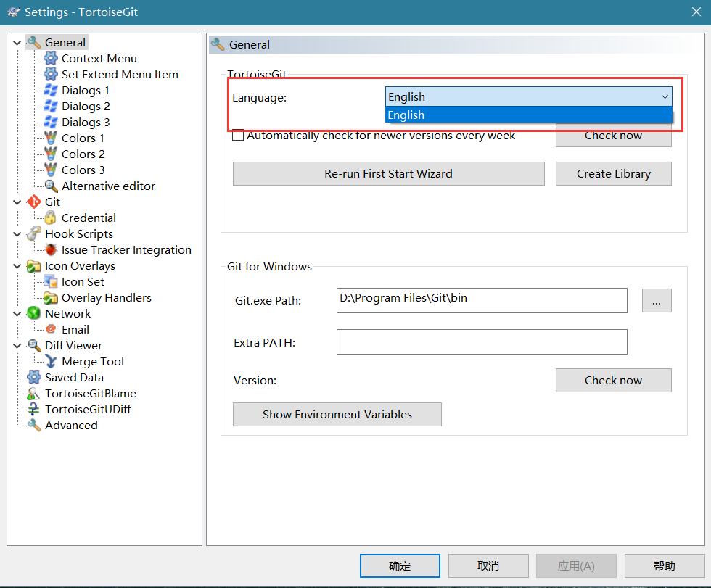Click Re-run First Start Wizard button
The width and height of the screenshot is (711, 588).
[x=389, y=173]
